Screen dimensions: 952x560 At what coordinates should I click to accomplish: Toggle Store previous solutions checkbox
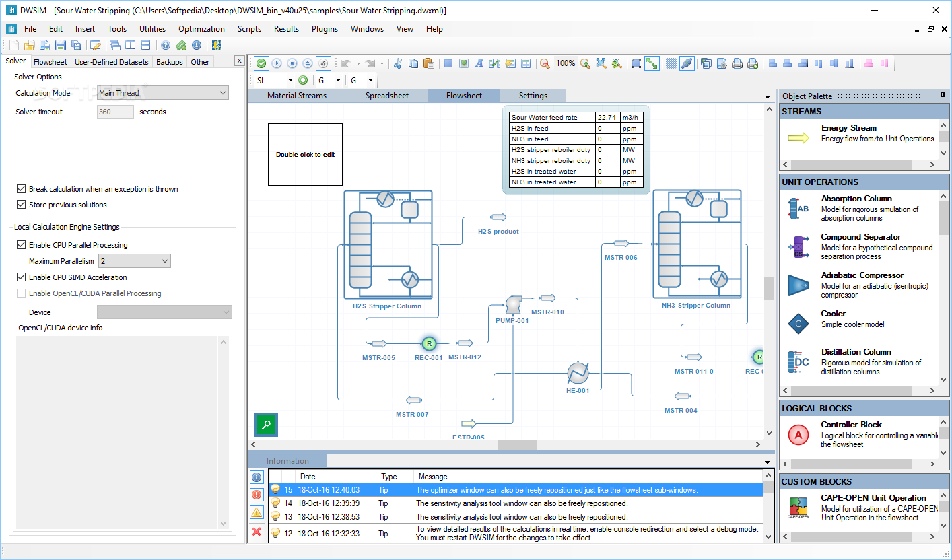coord(22,205)
